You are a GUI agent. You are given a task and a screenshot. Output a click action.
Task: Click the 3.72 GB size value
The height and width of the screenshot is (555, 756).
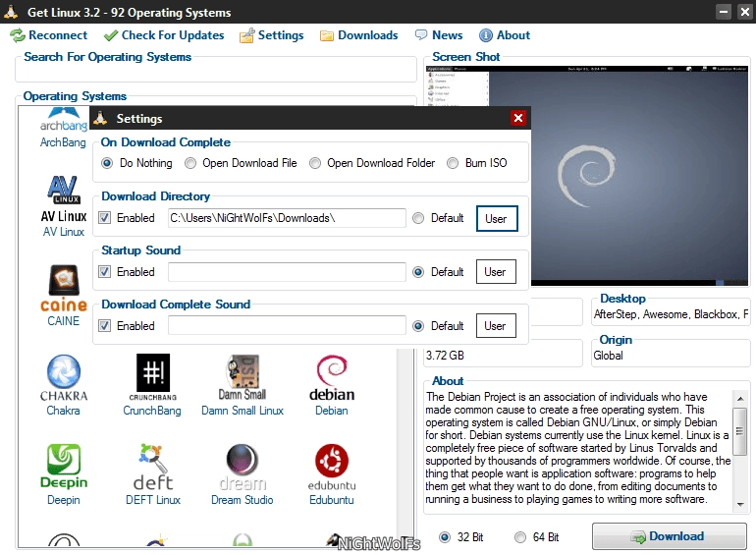[x=445, y=356]
